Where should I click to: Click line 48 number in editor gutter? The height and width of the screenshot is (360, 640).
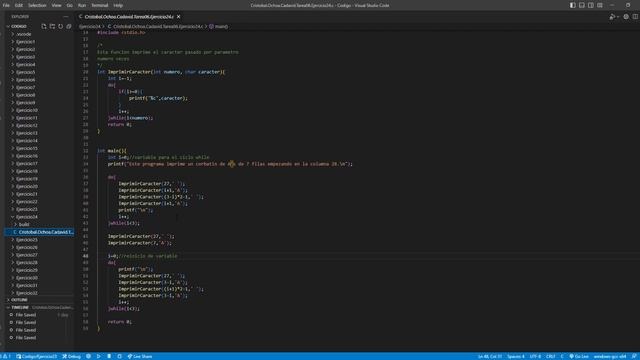85,256
